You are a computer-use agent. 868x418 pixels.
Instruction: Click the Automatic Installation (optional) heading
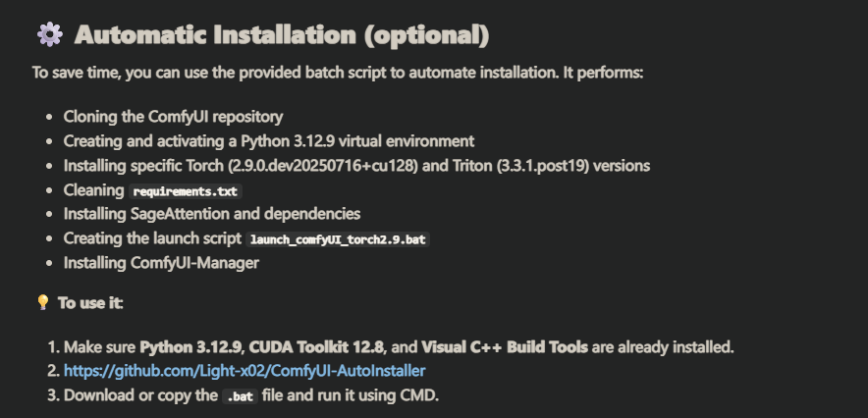(281, 35)
